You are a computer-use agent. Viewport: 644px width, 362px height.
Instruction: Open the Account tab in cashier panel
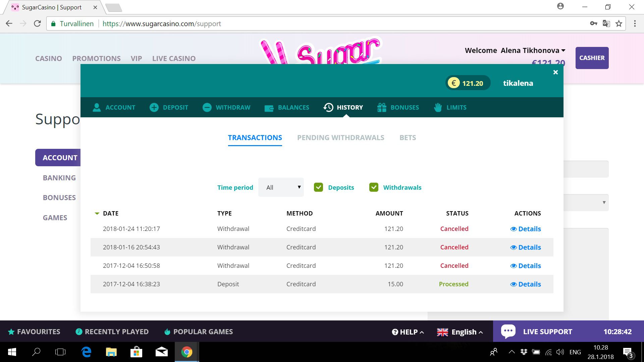point(114,107)
